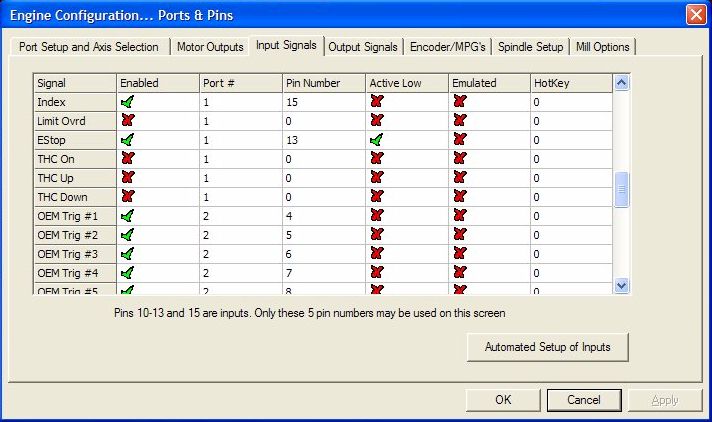
Task: Click the signal table scrollbar thumb
Action: 621,189
